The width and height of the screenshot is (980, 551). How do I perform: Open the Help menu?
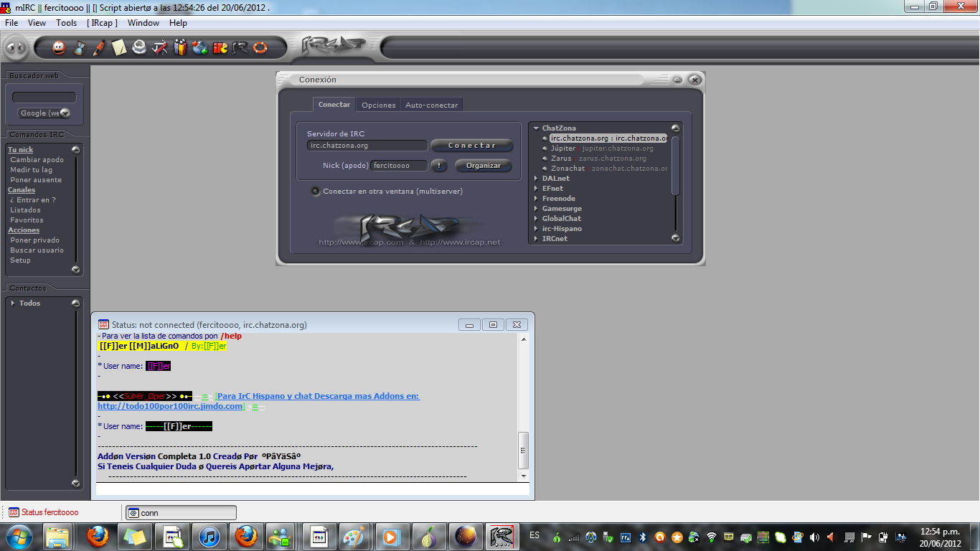point(178,23)
